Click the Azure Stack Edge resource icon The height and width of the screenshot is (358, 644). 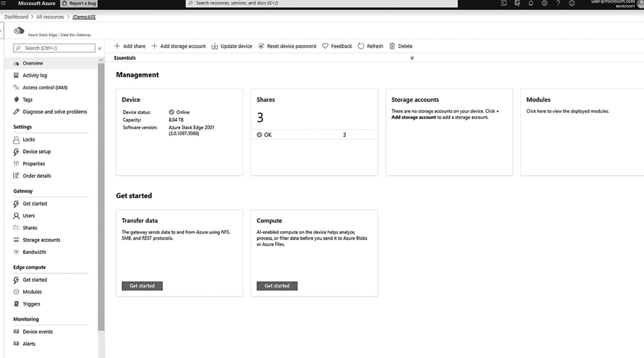click(19, 31)
